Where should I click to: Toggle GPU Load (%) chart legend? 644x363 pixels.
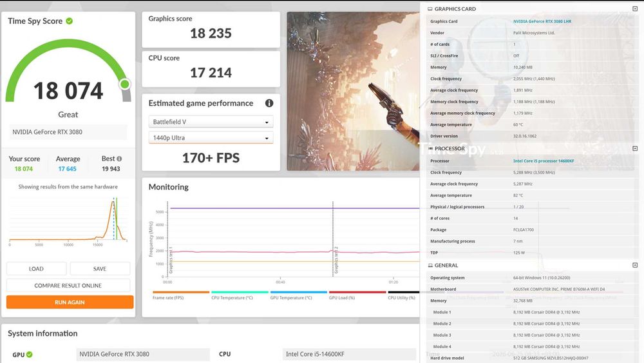[357, 295]
